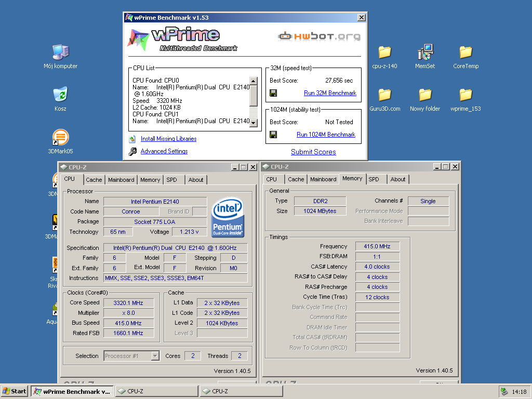Click the 27,656 sec best score text
The width and height of the screenshot is (532, 399).
(x=339, y=81)
